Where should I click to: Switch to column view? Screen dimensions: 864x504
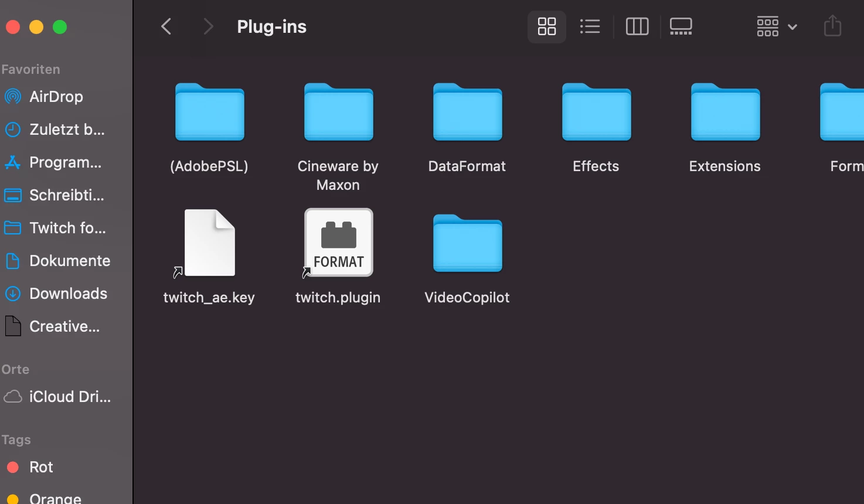[x=637, y=26]
